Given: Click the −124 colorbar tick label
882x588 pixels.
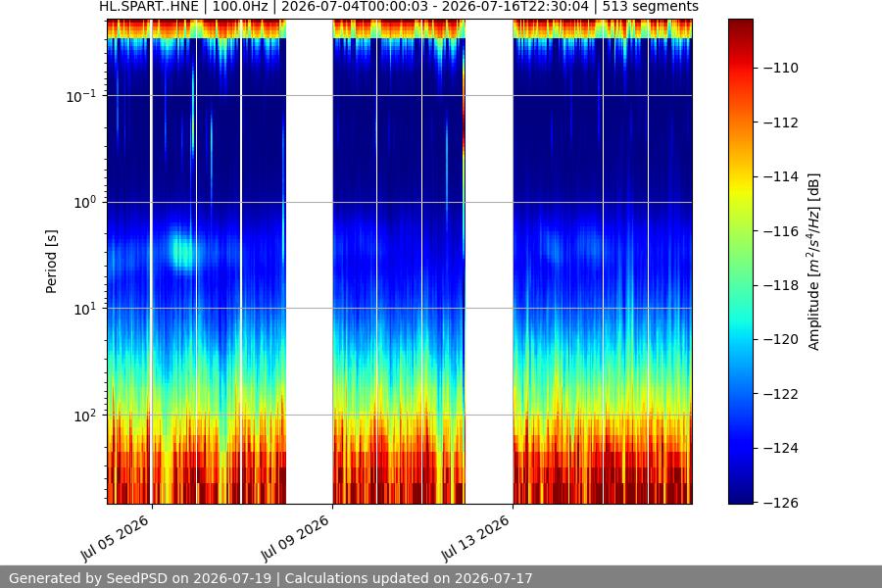Looking at the screenshot, I should click(x=781, y=449).
